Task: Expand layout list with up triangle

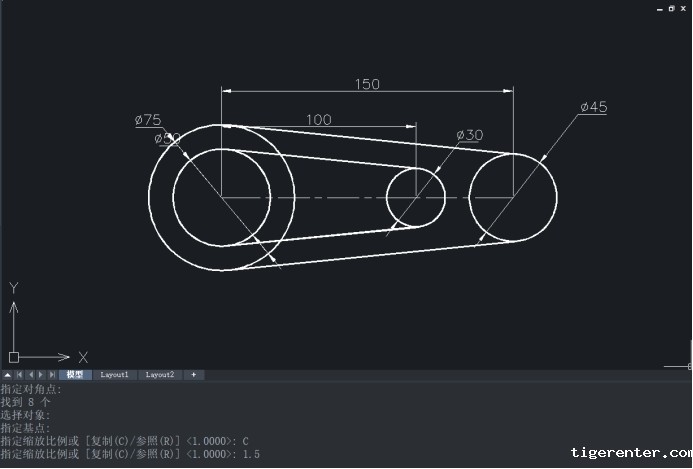Action: click(x=6, y=375)
